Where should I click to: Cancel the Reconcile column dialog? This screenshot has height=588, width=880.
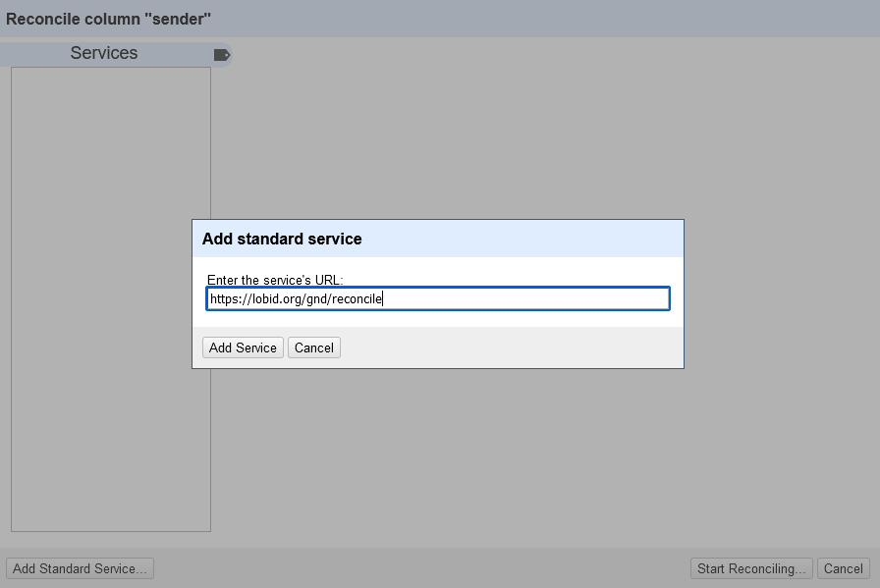pyautogui.click(x=843, y=568)
